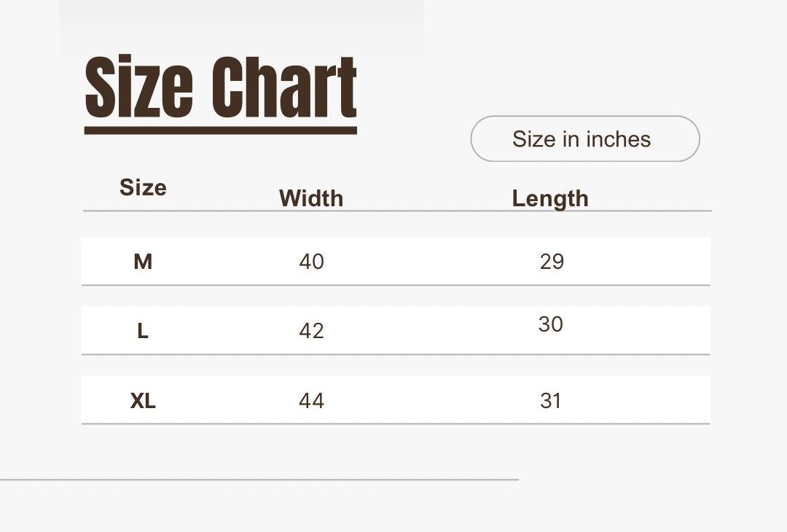This screenshot has height=532, width=787.
Task: Select width value 40
Action: [311, 262]
